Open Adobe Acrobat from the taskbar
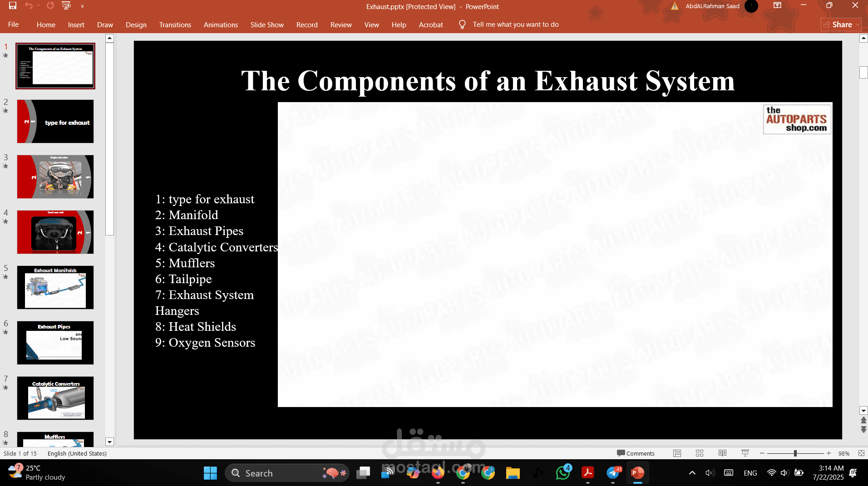 click(588, 473)
